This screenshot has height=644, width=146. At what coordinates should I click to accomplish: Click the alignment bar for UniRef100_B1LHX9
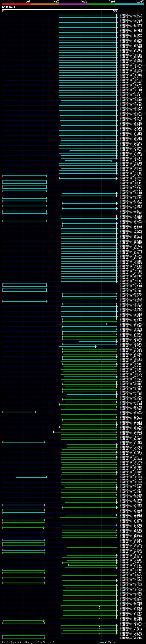tap(88, 32)
